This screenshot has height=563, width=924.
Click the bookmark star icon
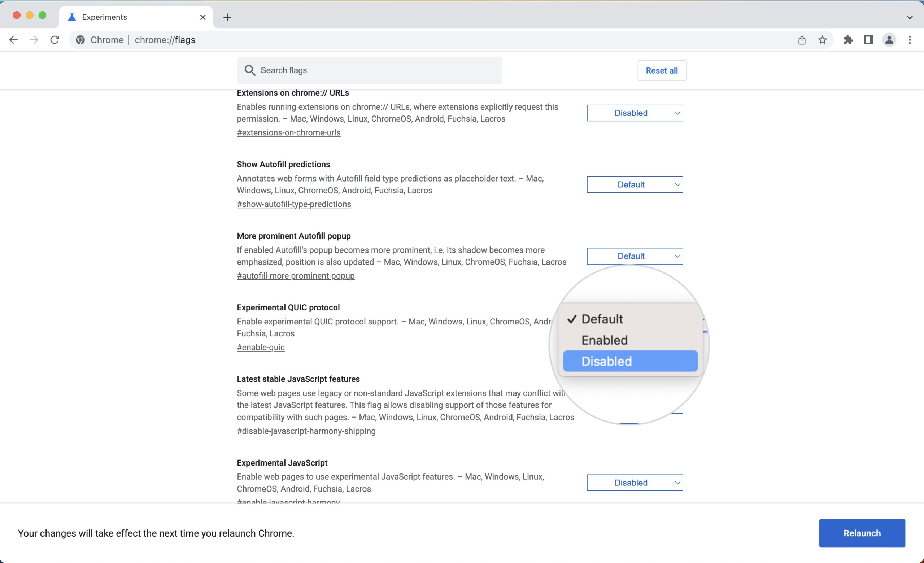pos(822,40)
